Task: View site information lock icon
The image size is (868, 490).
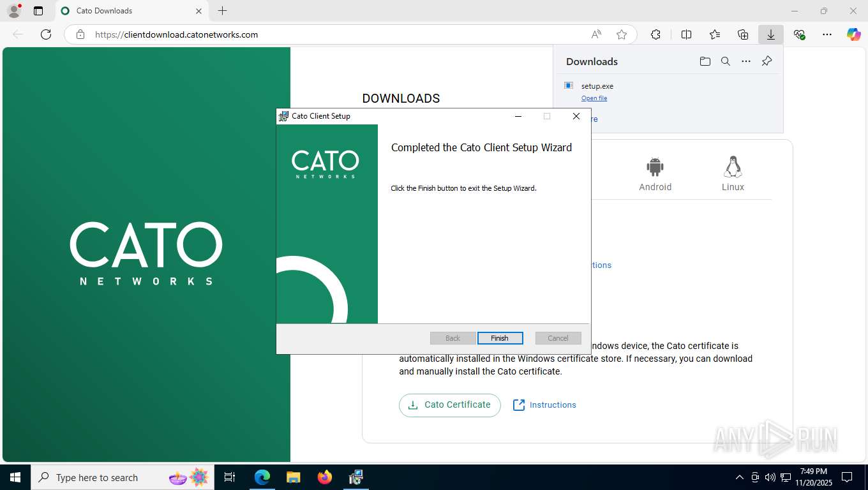Action: [x=80, y=34]
